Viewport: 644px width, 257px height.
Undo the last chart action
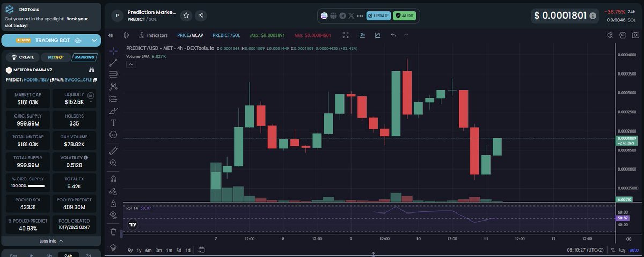coord(393,35)
